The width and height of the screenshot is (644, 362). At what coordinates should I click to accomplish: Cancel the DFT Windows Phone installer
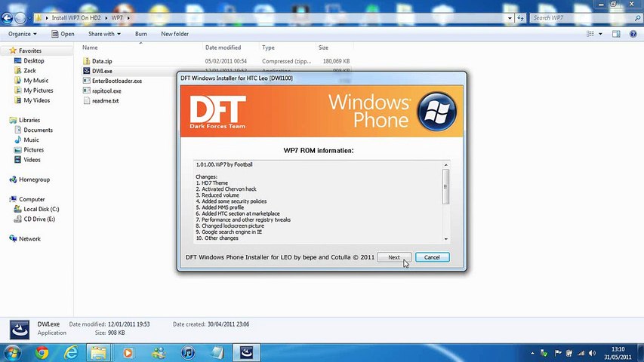[432, 257]
